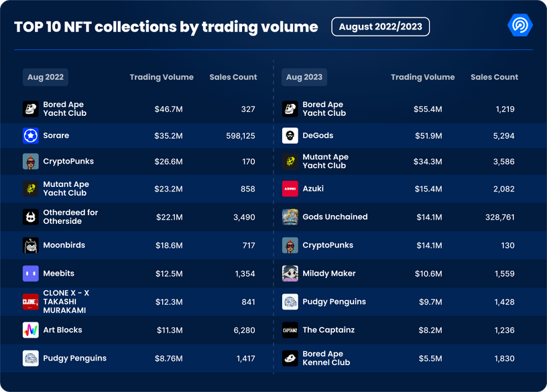The image size is (547, 392).
Task: Click the 328,761 sales count value
Action: pos(500,217)
